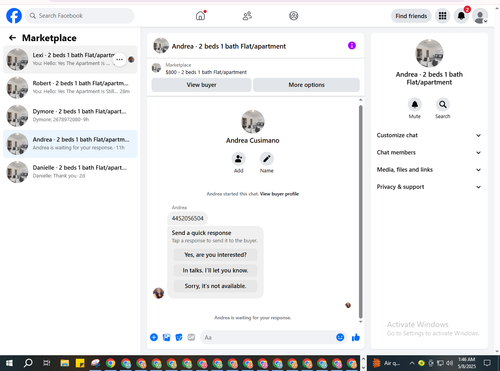Click Andrea Cusimano profile picture in chat
The image size is (500, 371).
coord(253,122)
